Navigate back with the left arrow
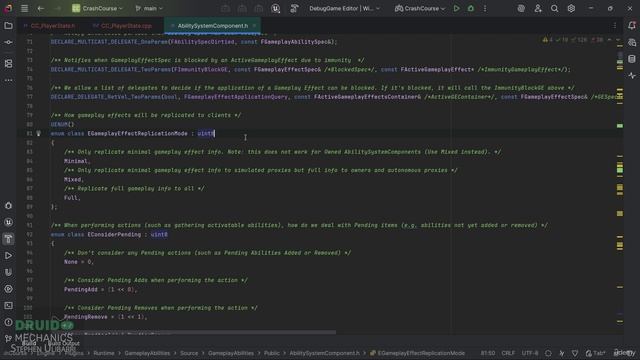The image size is (640, 360). (x=40, y=8)
